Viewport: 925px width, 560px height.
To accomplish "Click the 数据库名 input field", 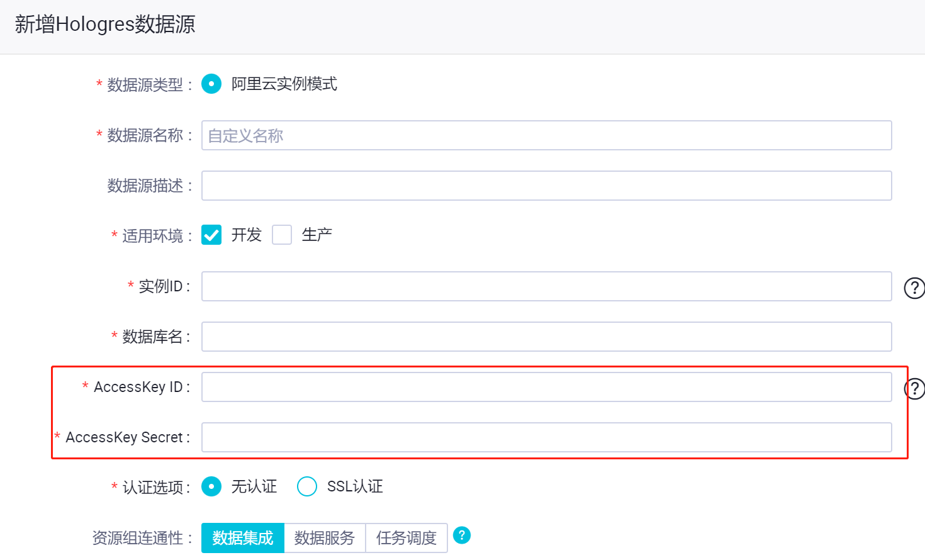I will point(546,337).
